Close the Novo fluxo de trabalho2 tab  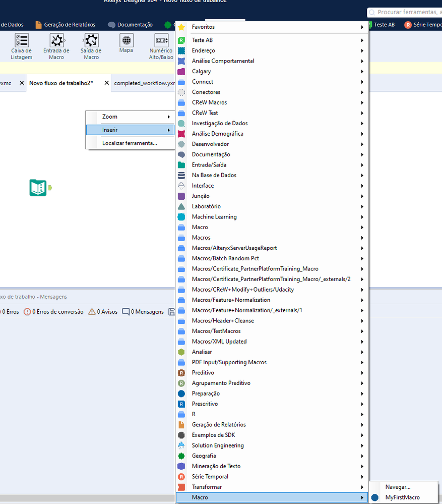(x=107, y=83)
